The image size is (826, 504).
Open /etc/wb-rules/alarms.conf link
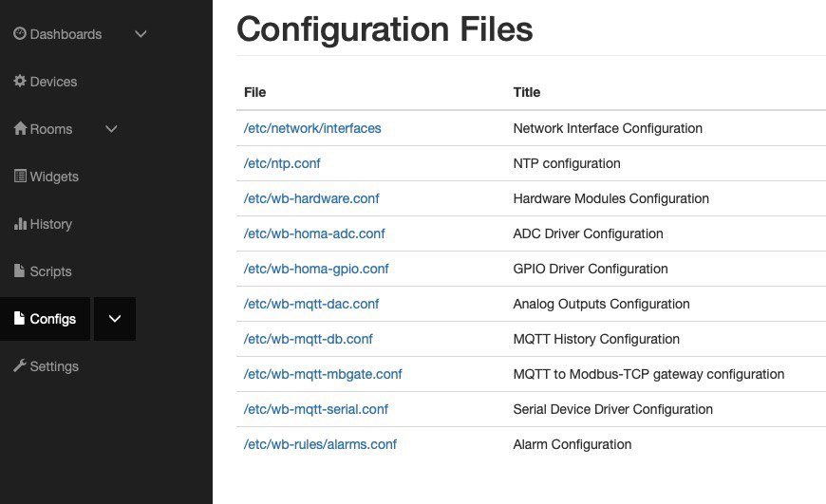[320, 444]
